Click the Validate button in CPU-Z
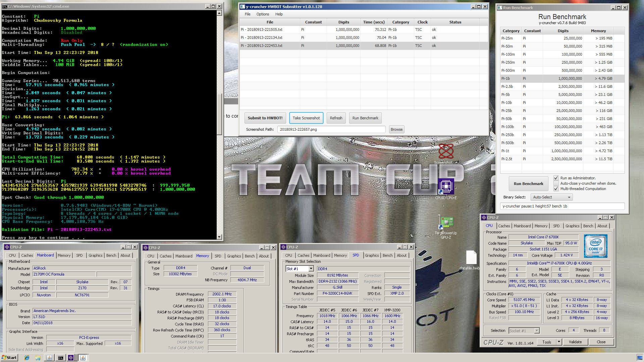Screen dimensions: 644x362 575,342
